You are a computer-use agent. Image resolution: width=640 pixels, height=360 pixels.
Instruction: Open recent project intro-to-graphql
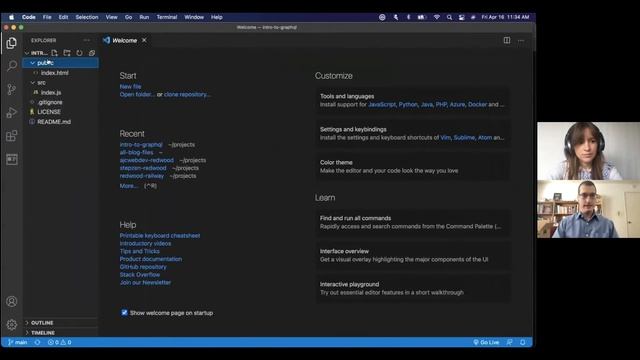point(141,144)
